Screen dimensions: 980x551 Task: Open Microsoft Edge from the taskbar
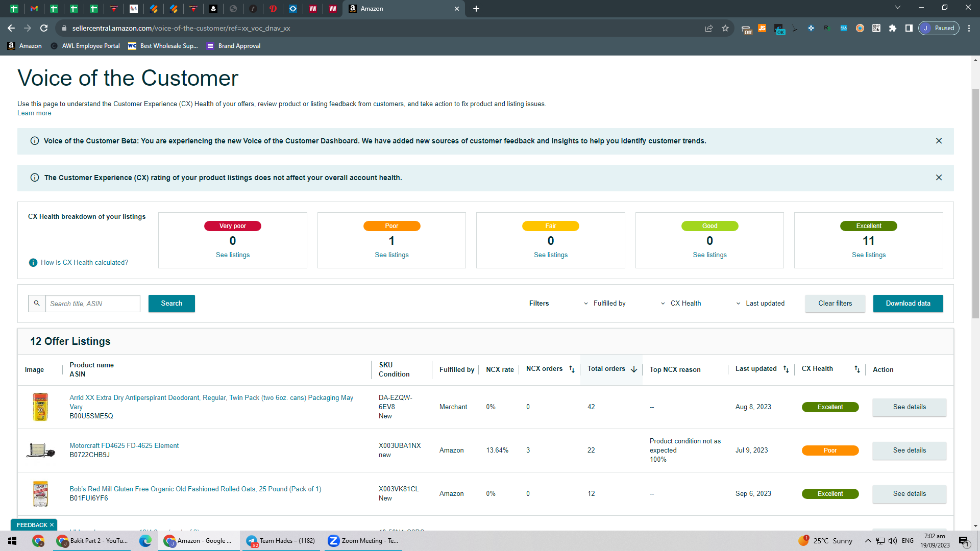145,541
